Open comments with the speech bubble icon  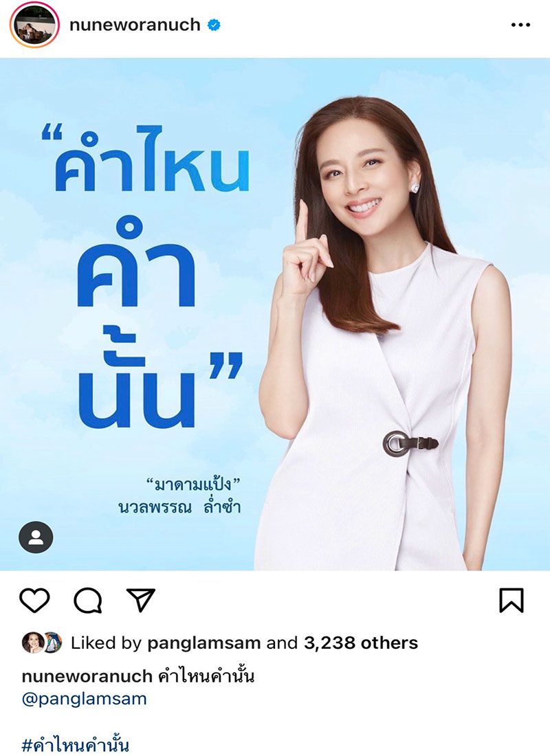88,600
